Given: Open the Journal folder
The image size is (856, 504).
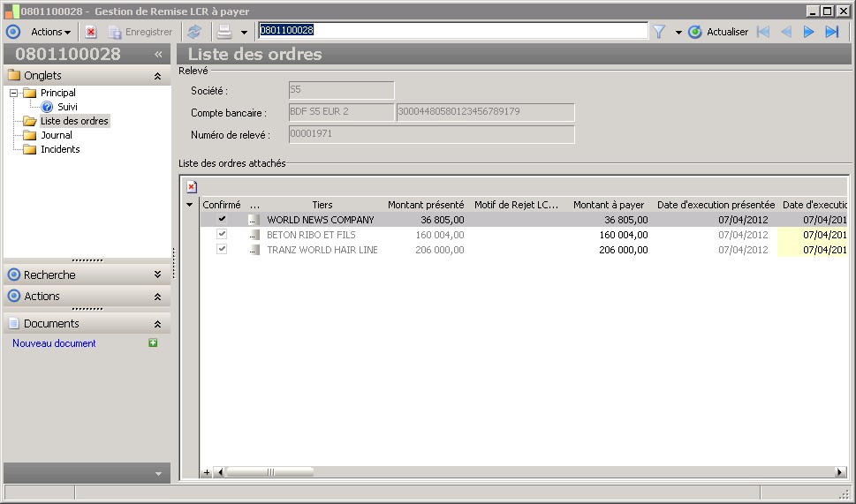Looking at the screenshot, I should [57, 135].
